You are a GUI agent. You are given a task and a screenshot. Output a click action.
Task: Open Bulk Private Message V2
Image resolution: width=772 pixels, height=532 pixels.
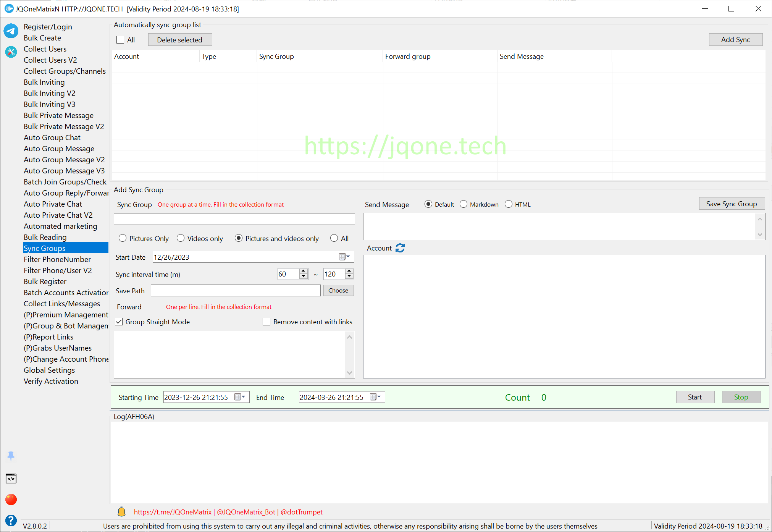tap(64, 126)
